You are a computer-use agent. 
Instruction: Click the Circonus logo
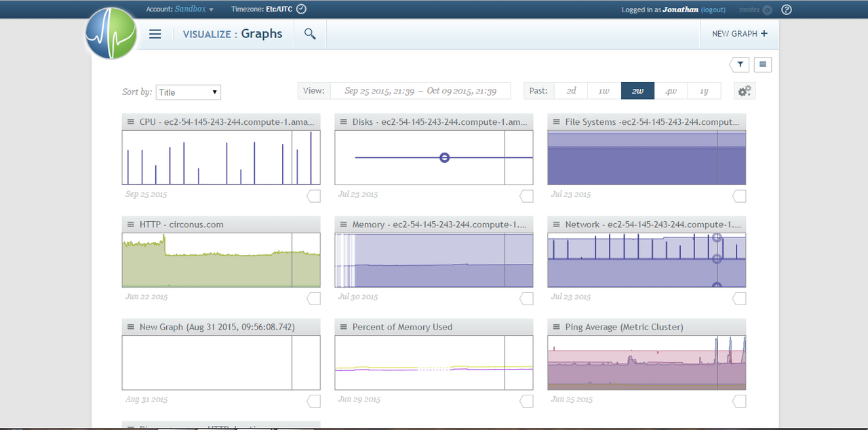pyautogui.click(x=111, y=33)
